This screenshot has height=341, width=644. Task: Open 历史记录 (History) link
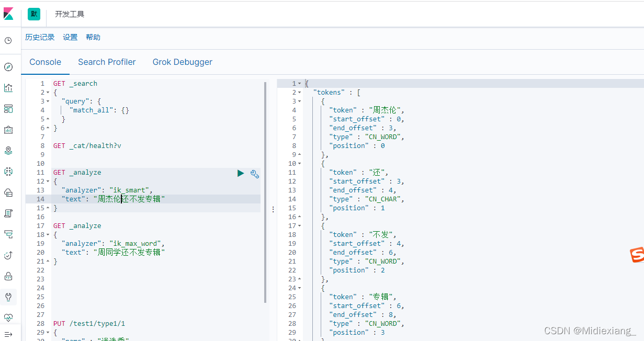(x=40, y=37)
